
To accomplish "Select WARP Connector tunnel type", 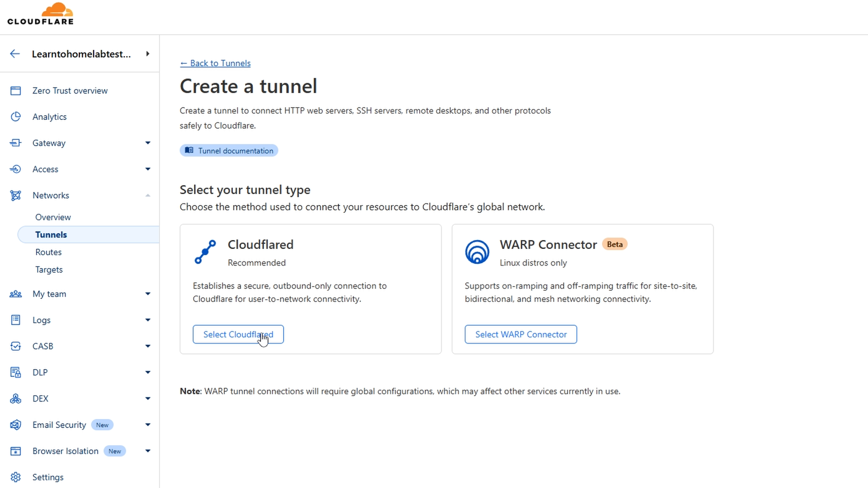I will (520, 334).
